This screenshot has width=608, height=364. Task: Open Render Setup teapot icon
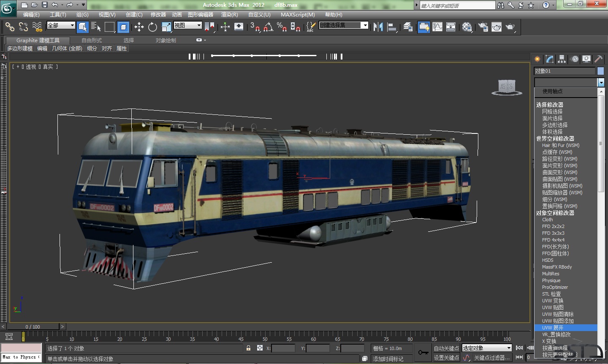[x=483, y=27]
